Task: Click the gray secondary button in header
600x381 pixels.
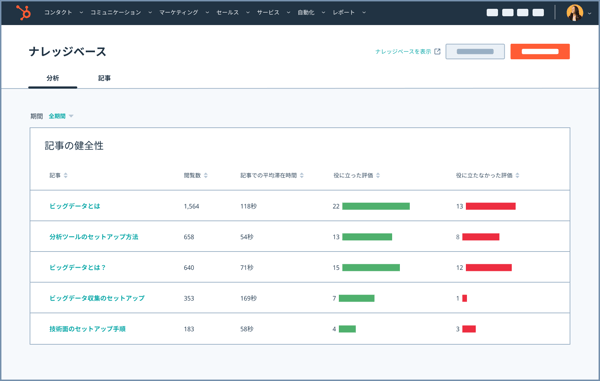Action: (x=475, y=52)
